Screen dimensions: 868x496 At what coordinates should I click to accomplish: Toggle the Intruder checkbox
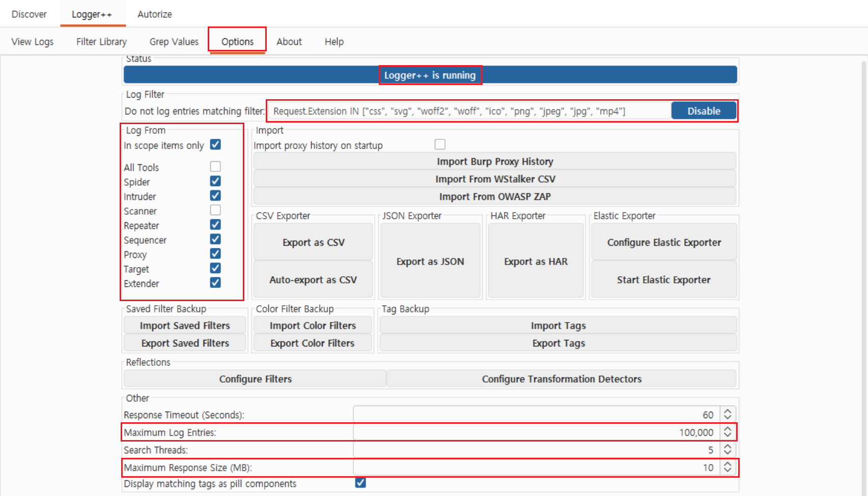coord(215,195)
